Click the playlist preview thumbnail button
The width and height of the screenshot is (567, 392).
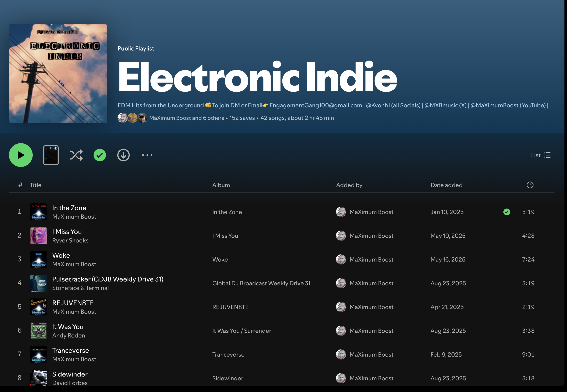click(51, 155)
